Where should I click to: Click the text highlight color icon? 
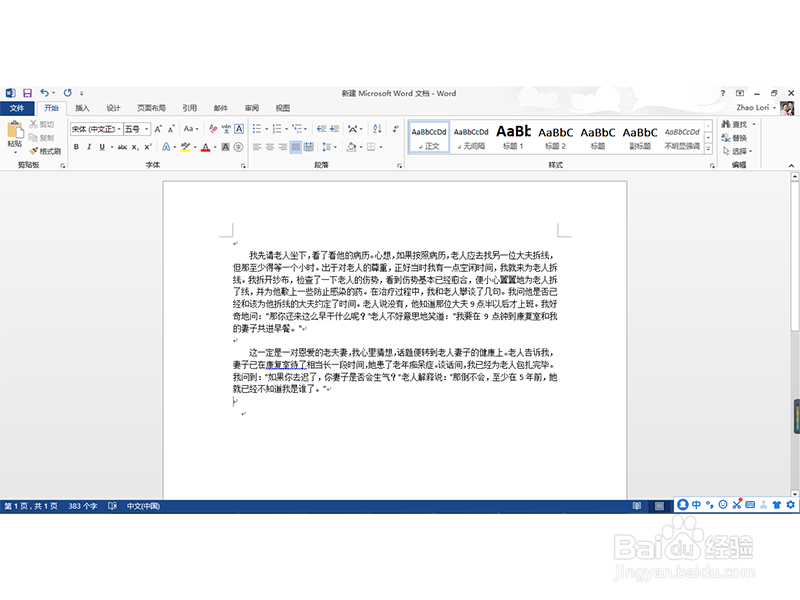[185, 145]
